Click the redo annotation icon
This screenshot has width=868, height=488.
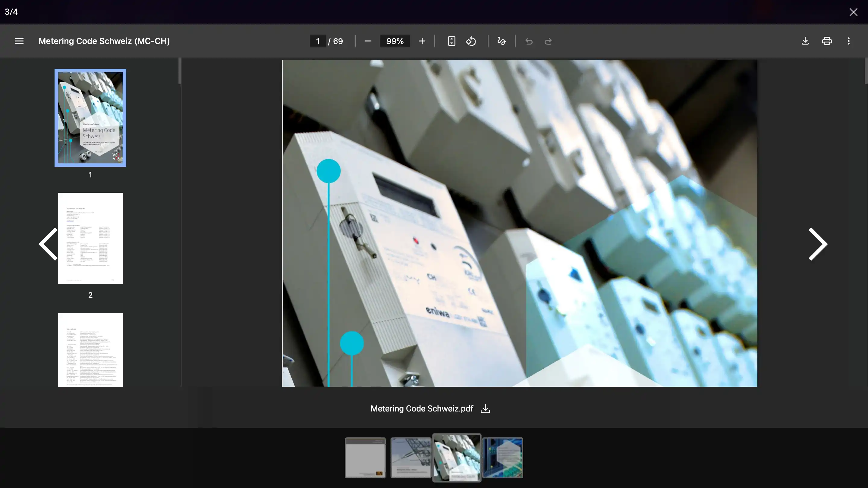(x=548, y=41)
